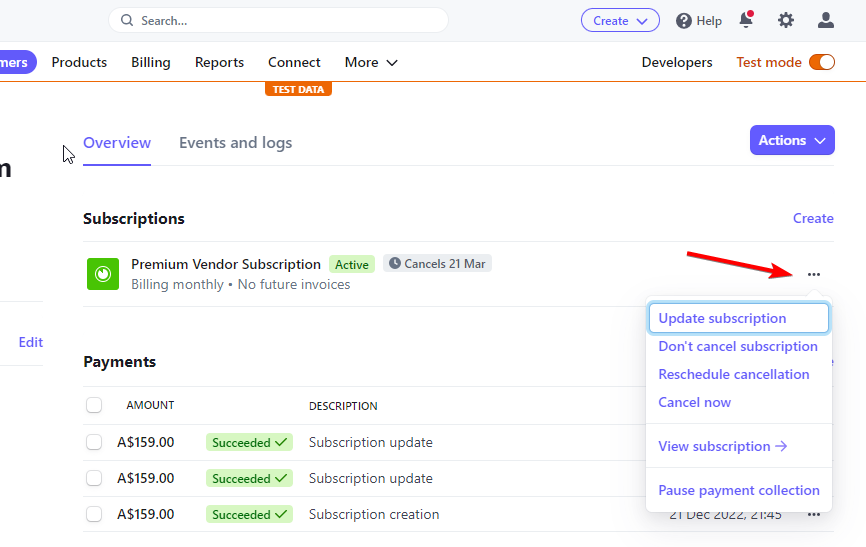
Task: Open the Subscription creation row three-dot menu
Action: pos(814,514)
